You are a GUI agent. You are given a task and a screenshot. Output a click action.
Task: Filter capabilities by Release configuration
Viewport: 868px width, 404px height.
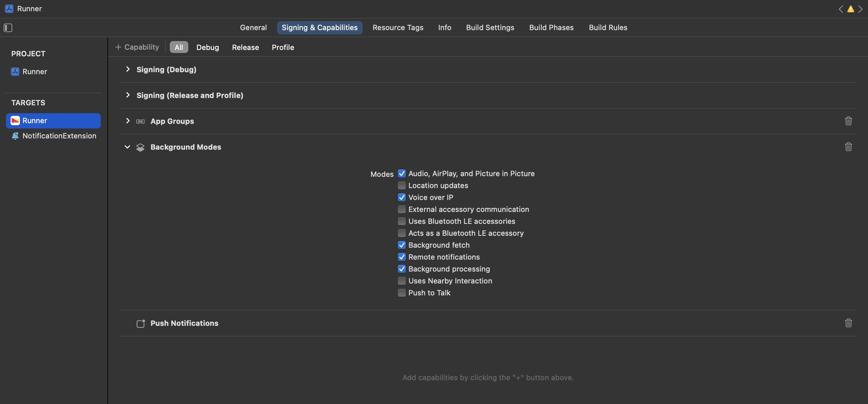tap(245, 47)
